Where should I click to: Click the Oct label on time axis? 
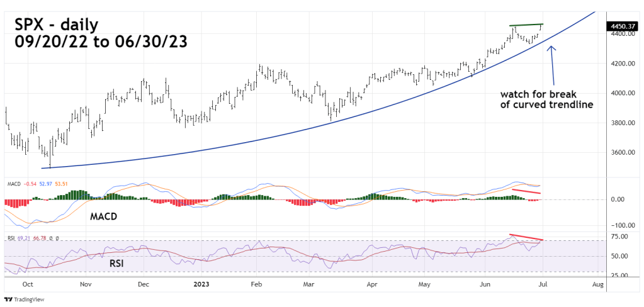[x=27, y=284]
